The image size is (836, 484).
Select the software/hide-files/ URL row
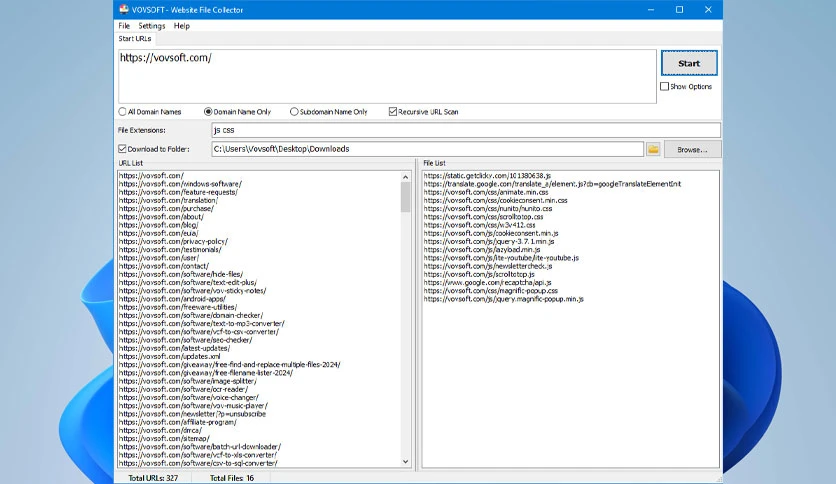pyautogui.click(x=181, y=274)
